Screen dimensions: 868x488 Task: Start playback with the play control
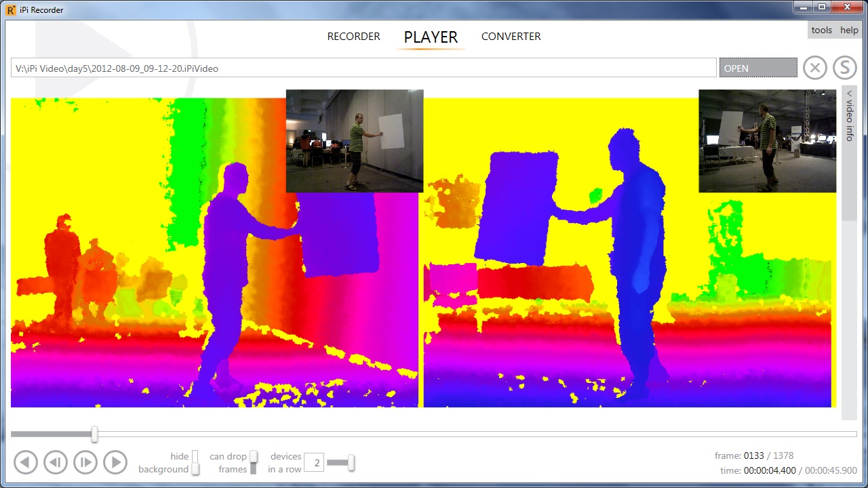pos(115,462)
